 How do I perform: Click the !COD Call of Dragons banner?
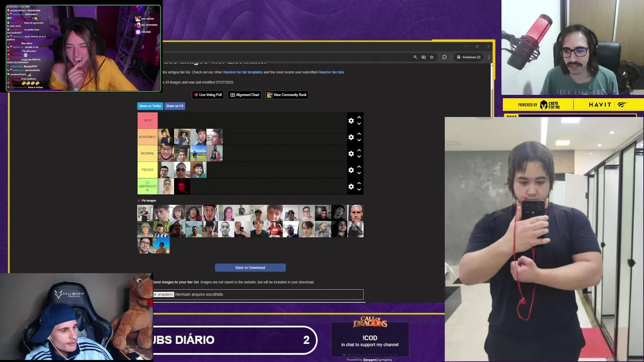coord(370,338)
